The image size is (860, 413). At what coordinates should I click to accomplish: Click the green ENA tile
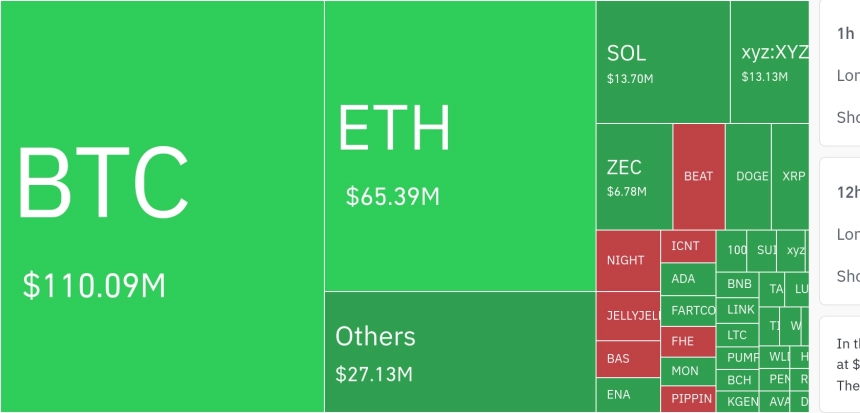pyautogui.click(x=628, y=395)
